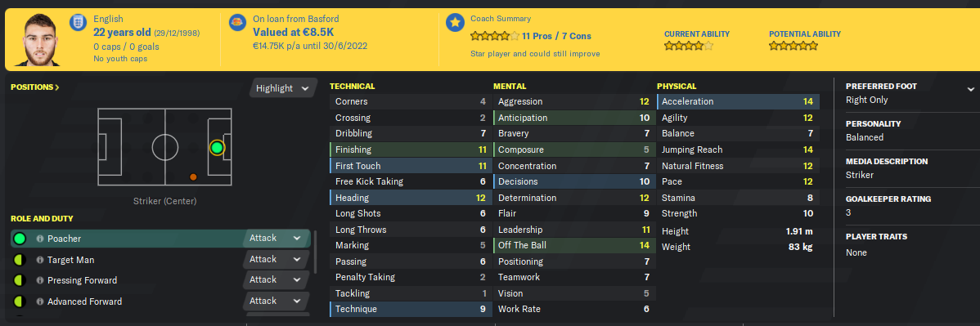Open the Highlight dropdown
This screenshot has width=980, height=326.
[x=282, y=88]
